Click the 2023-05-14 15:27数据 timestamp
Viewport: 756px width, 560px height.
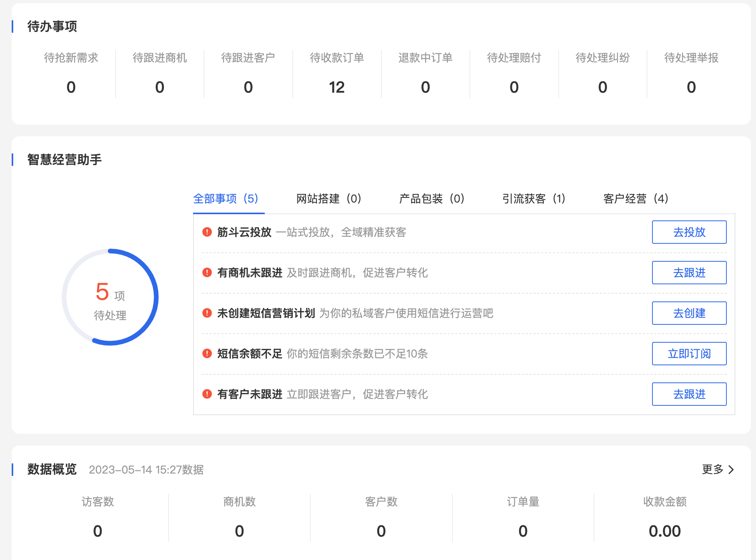coord(146,470)
